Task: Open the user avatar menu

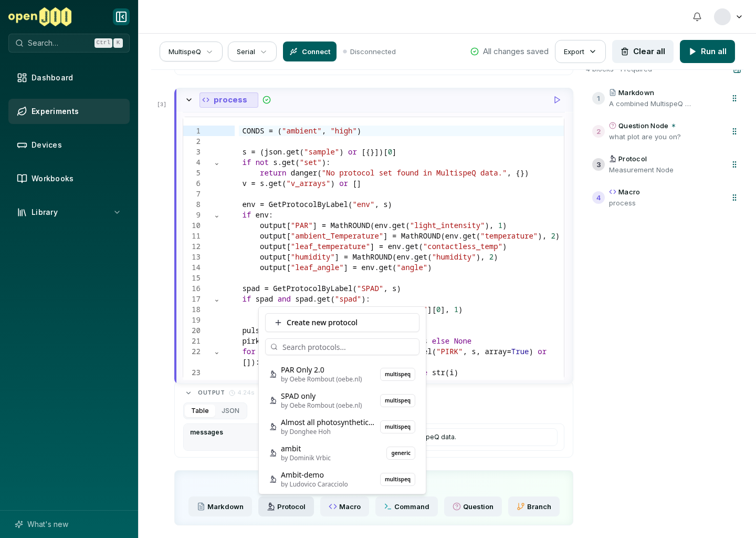Action: click(x=729, y=17)
